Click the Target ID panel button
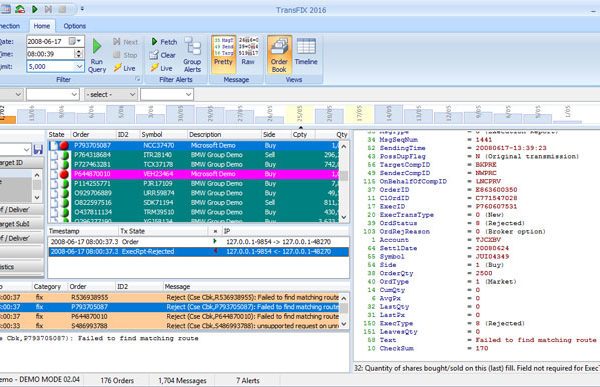 pos(21,163)
